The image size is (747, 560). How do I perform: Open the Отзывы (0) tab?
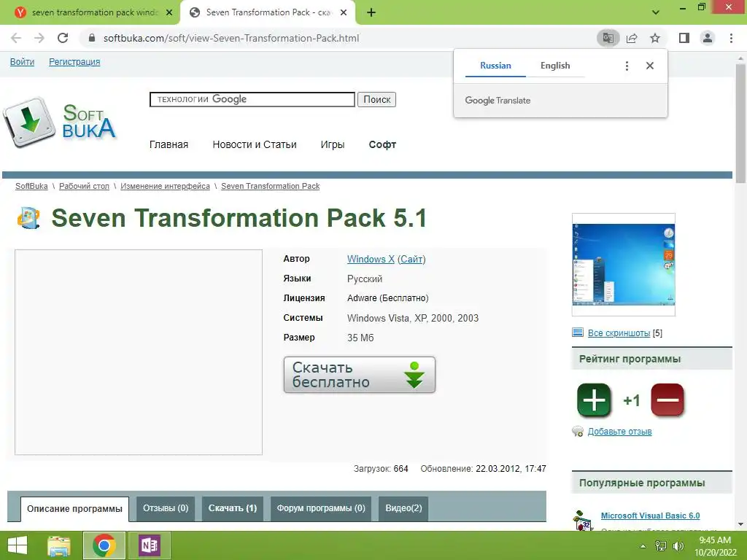[x=166, y=508]
